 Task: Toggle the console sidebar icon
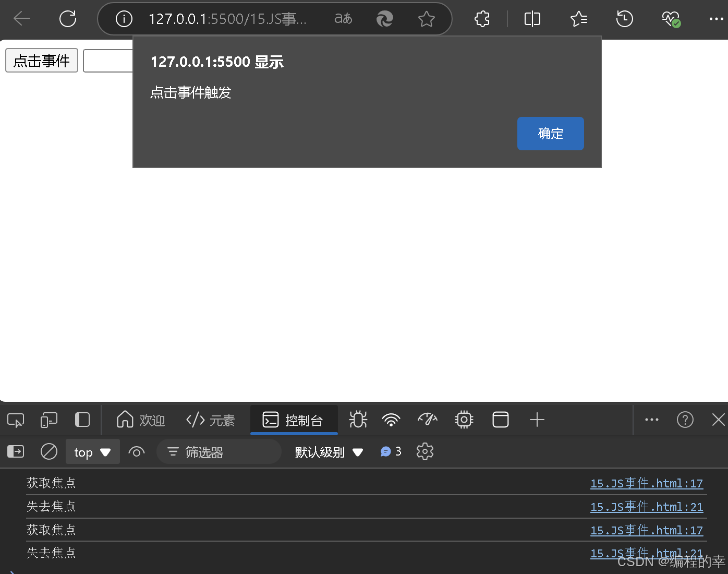click(16, 451)
